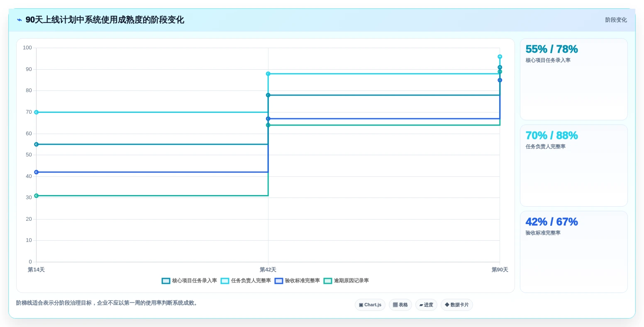Select the 55% / 78% stat card
Screen dimensions: 644x327
[574, 79]
